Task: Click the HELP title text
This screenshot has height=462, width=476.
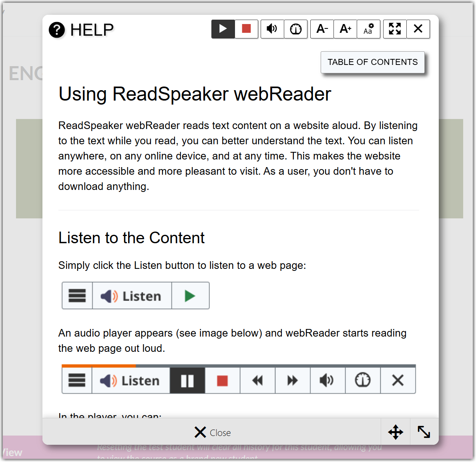Action: (x=92, y=30)
